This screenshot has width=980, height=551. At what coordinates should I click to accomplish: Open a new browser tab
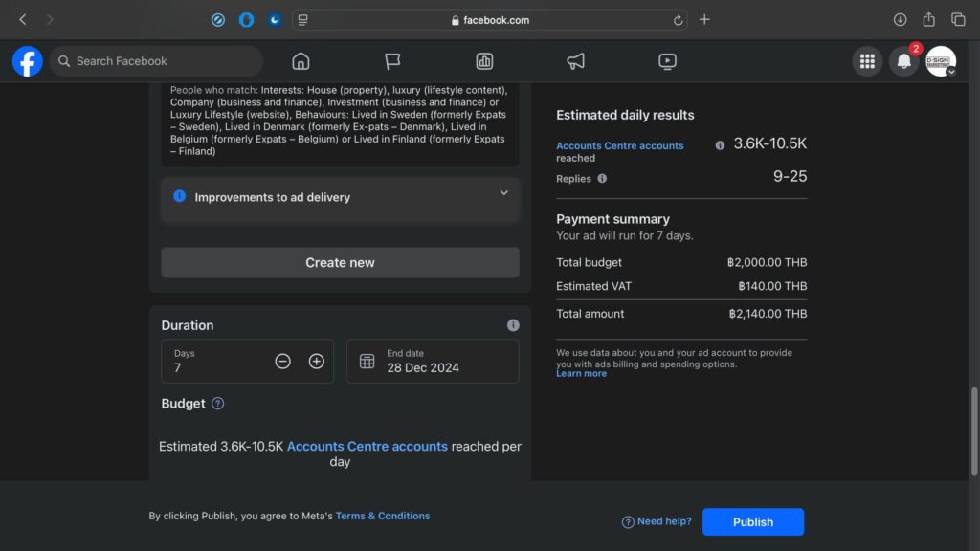(x=704, y=20)
